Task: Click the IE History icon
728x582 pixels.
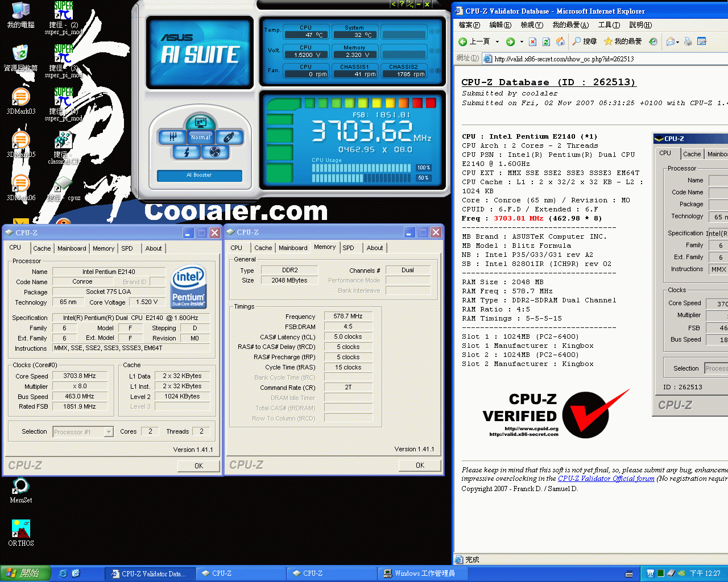Action: click(x=653, y=41)
